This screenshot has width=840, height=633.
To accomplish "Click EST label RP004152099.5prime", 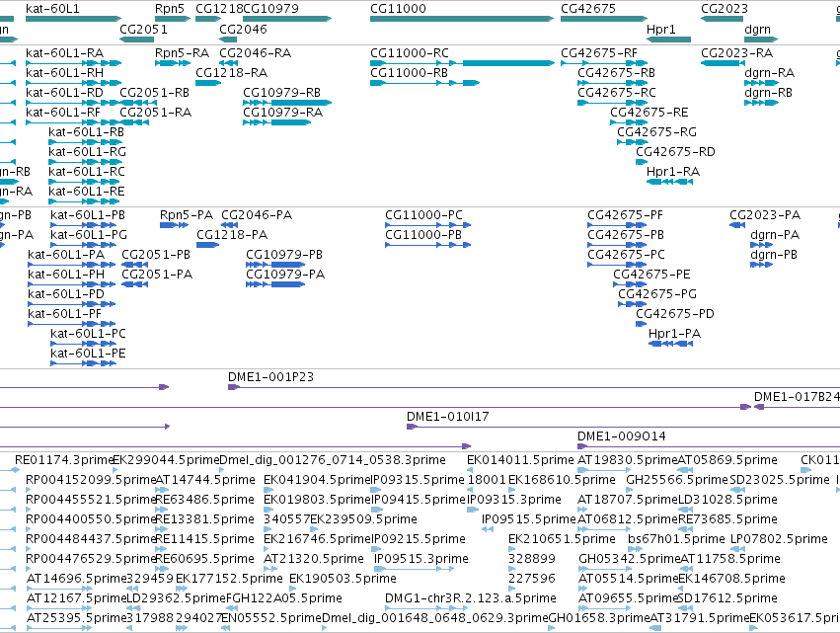I will pyautogui.click(x=91, y=480).
